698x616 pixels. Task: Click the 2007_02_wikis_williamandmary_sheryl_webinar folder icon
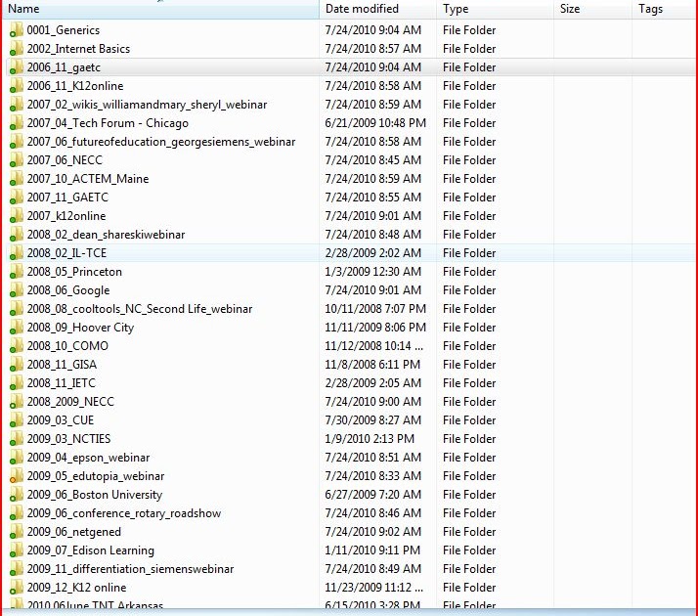pos(17,105)
